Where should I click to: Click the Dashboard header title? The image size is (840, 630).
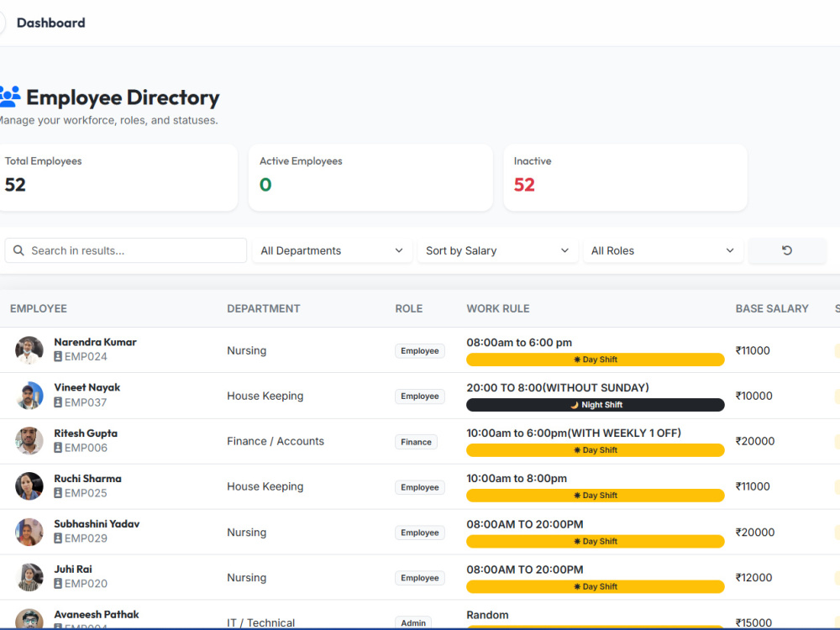(x=51, y=23)
